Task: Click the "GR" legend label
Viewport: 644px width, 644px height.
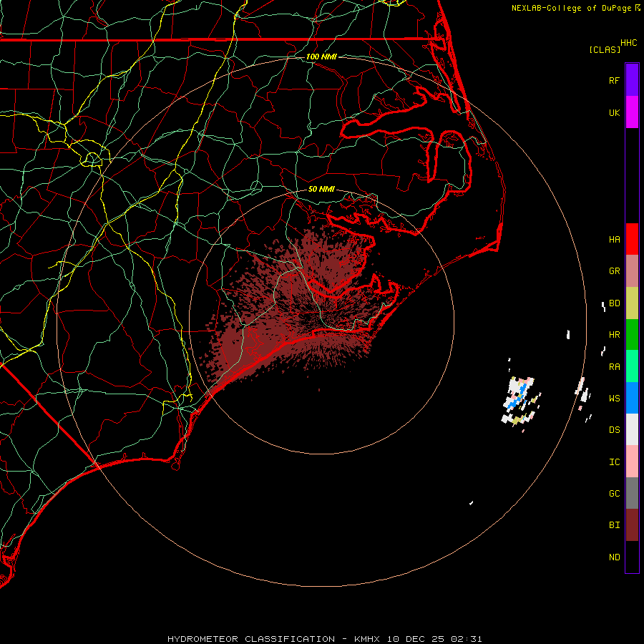Action: [x=614, y=271]
